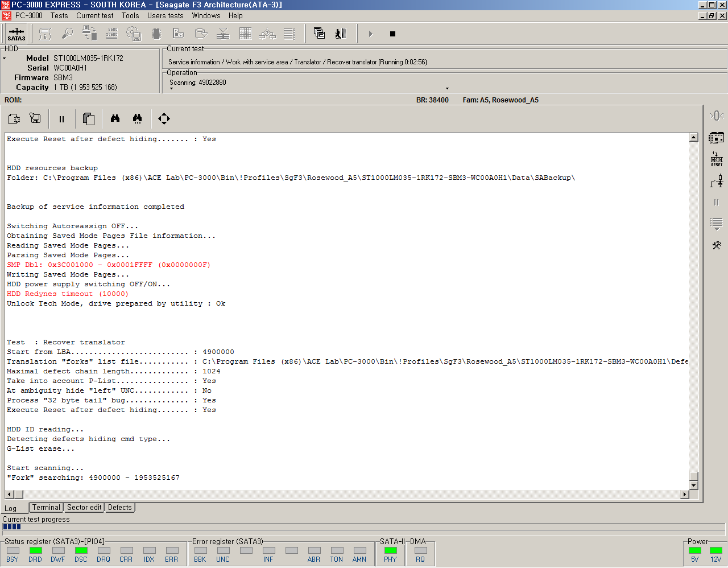Open the Defects tab

coord(119,508)
